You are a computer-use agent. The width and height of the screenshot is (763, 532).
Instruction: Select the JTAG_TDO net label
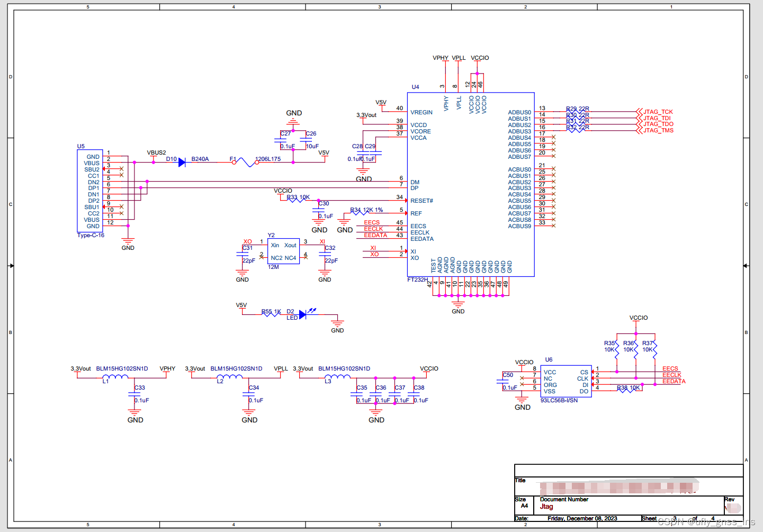click(x=659, y=124)
